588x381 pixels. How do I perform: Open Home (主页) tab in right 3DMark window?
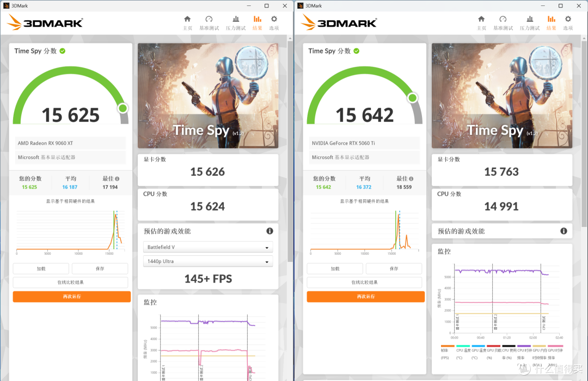pos(481,23)
